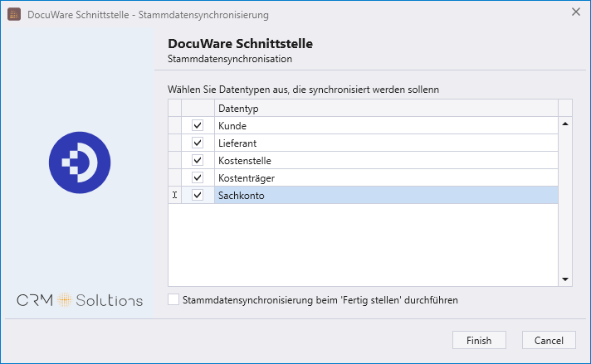This screenshot has width=591, height=364.
Task: Toggle the Kostenträger checkbox
Action: tap(198, 177)
